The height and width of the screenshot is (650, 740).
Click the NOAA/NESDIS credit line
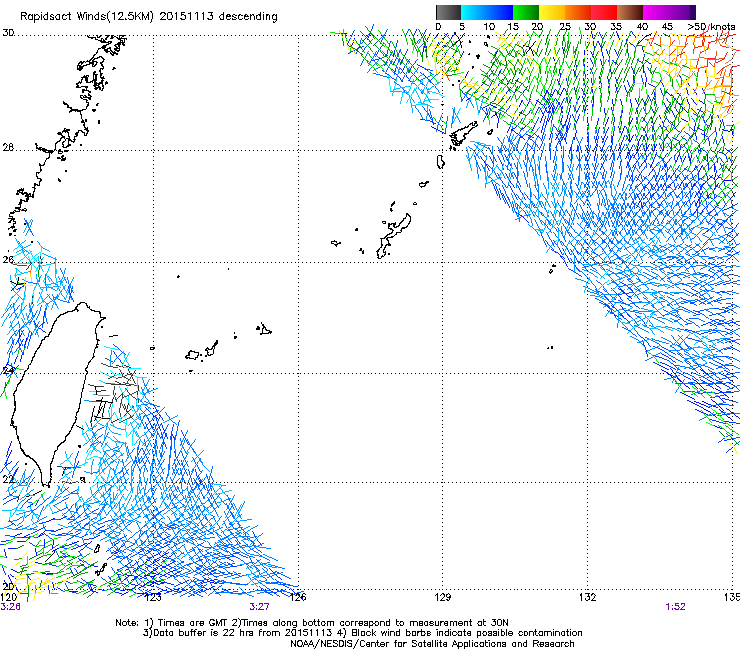coord(432,644)
